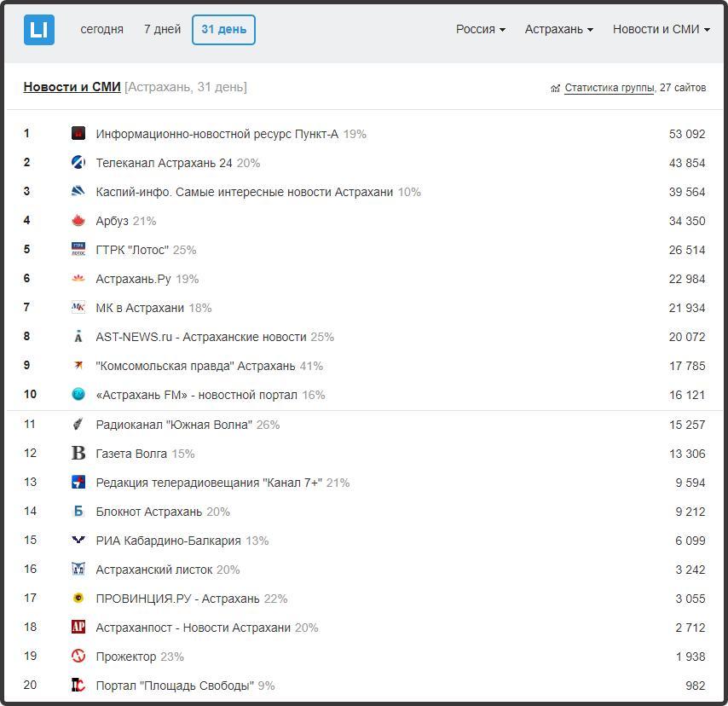Image resolution: width=728 pixels, height=706 pixels.
Task: Open the Новости и СМИ category dropdown
Action: point(662,29)
